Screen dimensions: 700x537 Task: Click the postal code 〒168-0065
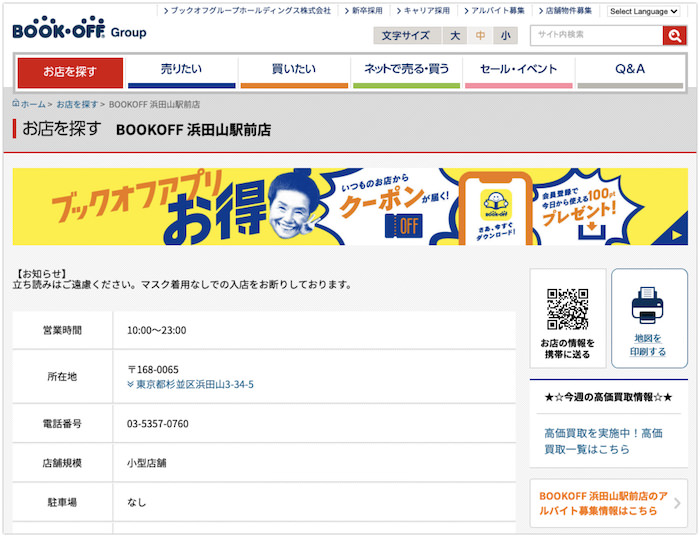click(153, 370)
